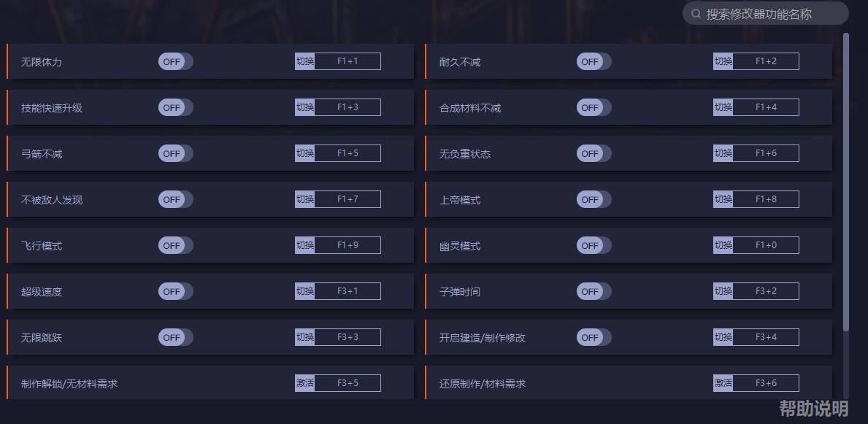Enable 不被敌人发现 switch

click(x=175, y=199)
